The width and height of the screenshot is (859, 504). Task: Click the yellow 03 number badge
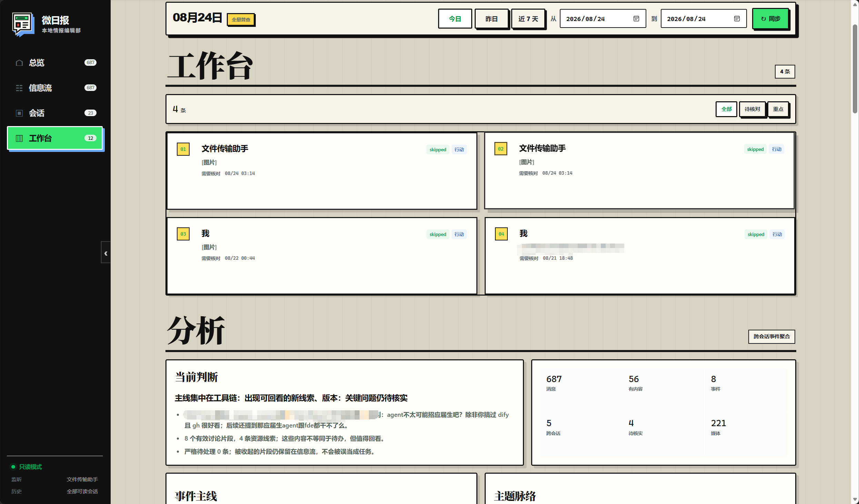(183, 234)
